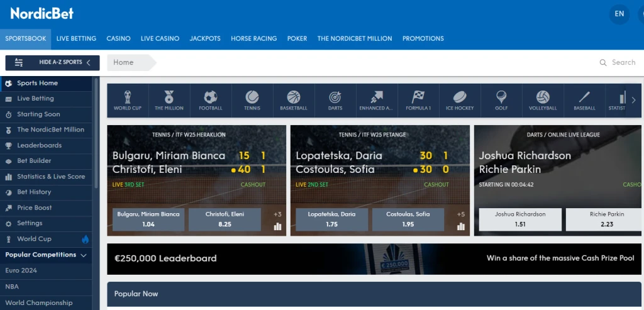
Task: Select The Million medal tile
Action: pyautogui.click(x=169, y=101)
